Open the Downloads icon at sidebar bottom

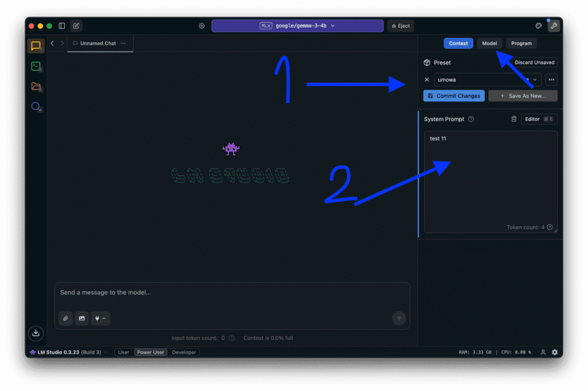click(36, 332)
